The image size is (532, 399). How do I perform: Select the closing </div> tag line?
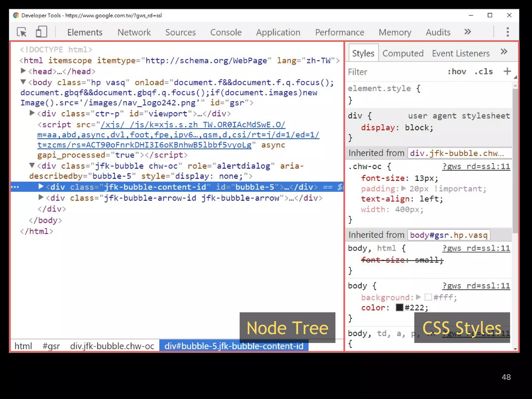coord(52,209)
